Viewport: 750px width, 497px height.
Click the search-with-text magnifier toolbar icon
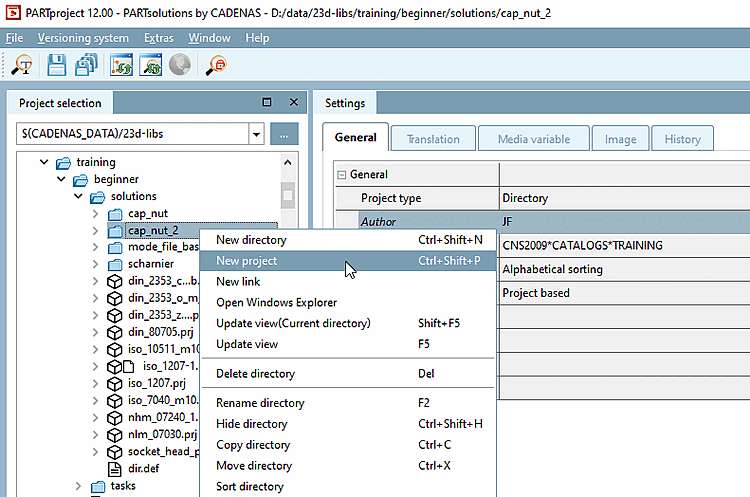[x=22, y=65]
